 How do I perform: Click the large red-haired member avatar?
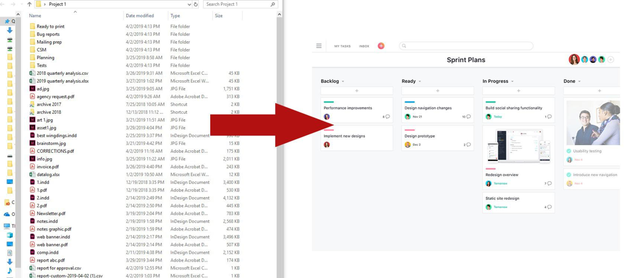pos(574,59)
